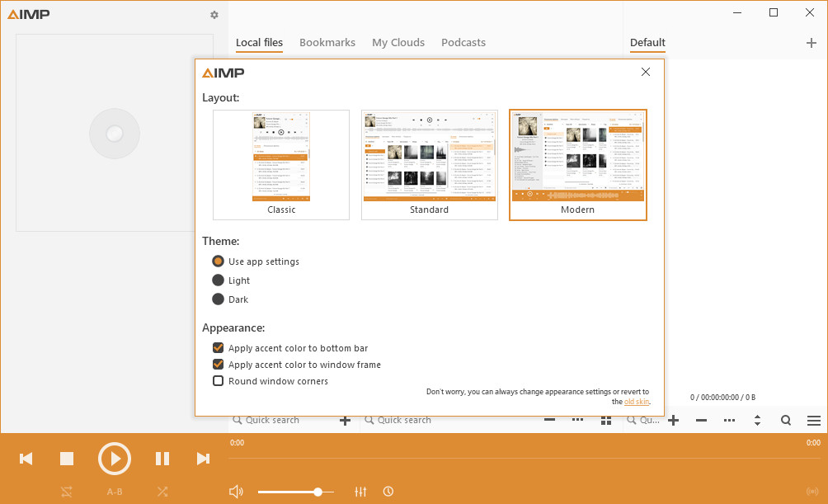Skip to the next track

tap(203, 459)
